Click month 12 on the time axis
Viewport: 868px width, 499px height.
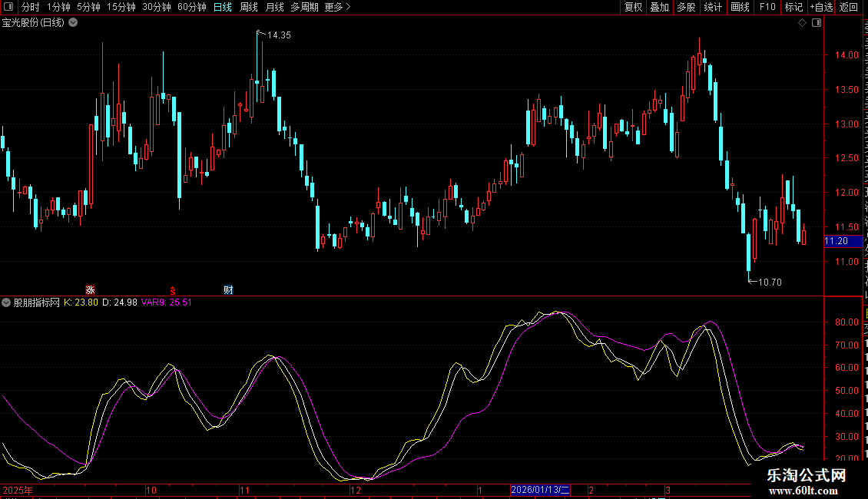356,490
